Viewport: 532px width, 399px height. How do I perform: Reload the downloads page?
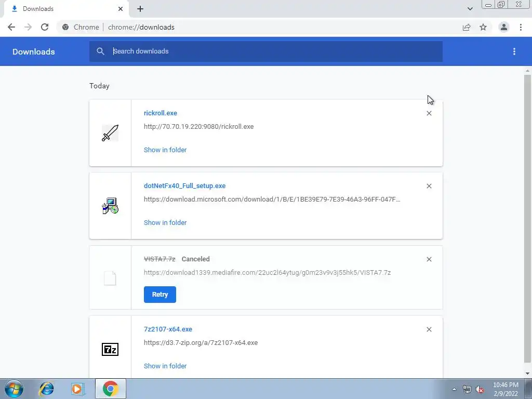pos(45,27)
